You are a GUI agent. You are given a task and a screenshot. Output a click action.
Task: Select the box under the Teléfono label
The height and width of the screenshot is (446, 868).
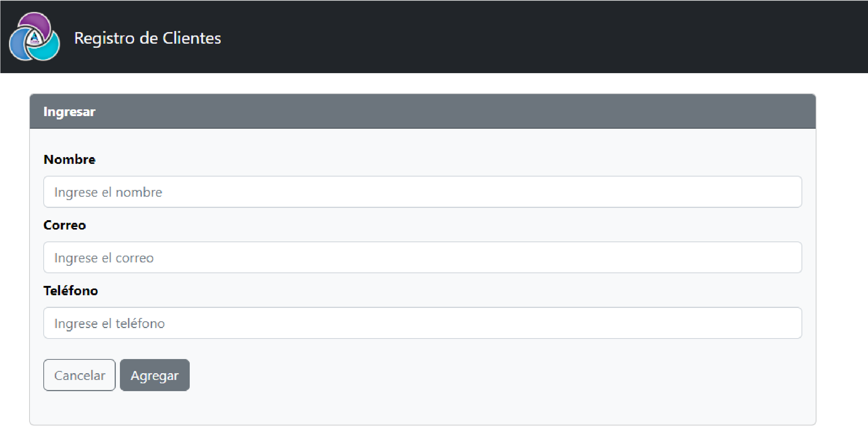422,323
